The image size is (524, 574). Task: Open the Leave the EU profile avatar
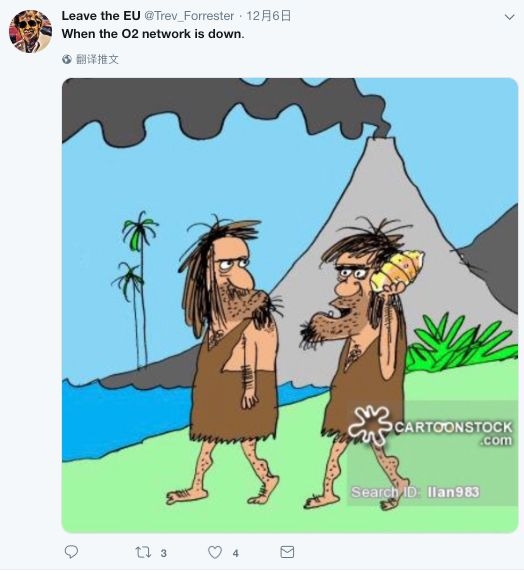(x=30, y=31)
